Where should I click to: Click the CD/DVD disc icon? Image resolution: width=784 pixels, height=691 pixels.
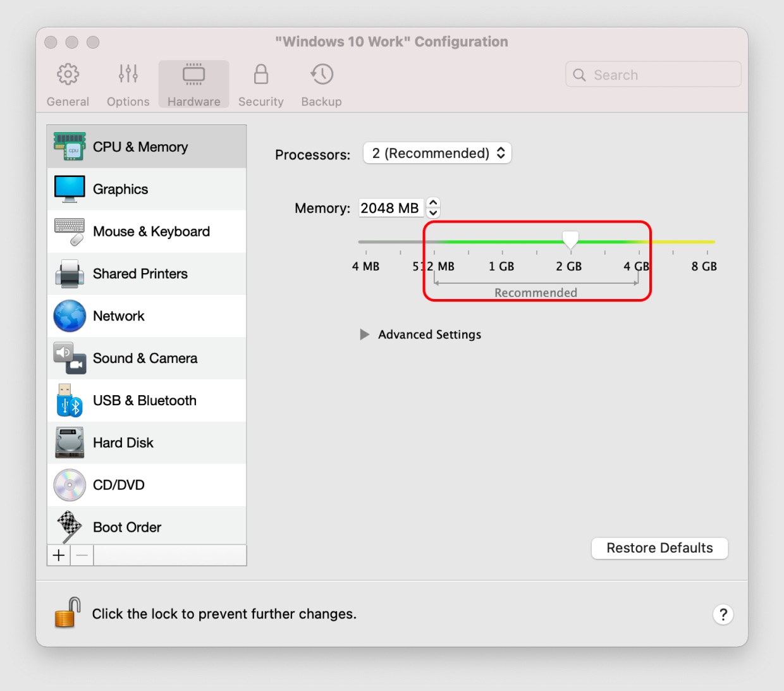coord(70,485)
